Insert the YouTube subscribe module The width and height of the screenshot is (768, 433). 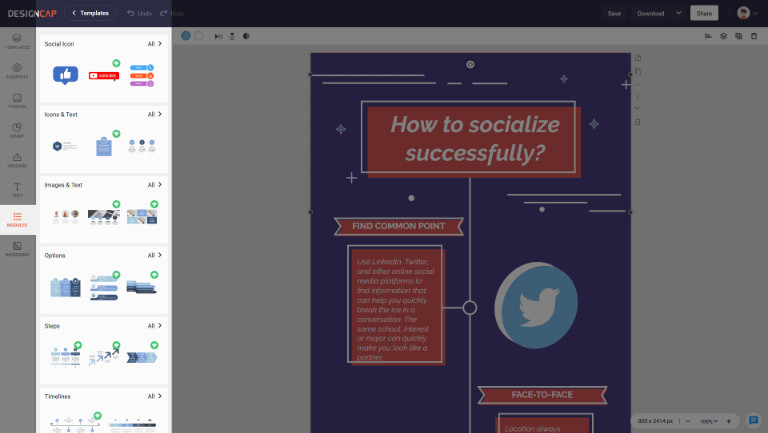pos(104,75)
